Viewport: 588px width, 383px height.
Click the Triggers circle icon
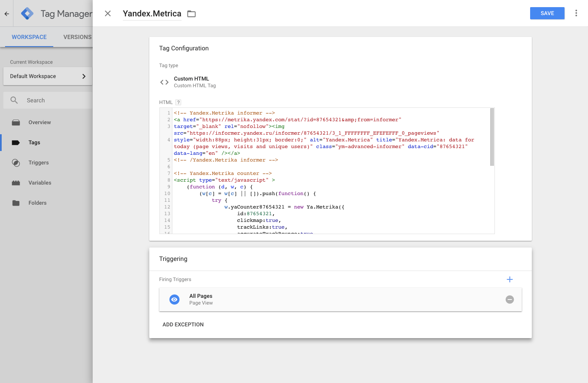click(x=16, y=163)
